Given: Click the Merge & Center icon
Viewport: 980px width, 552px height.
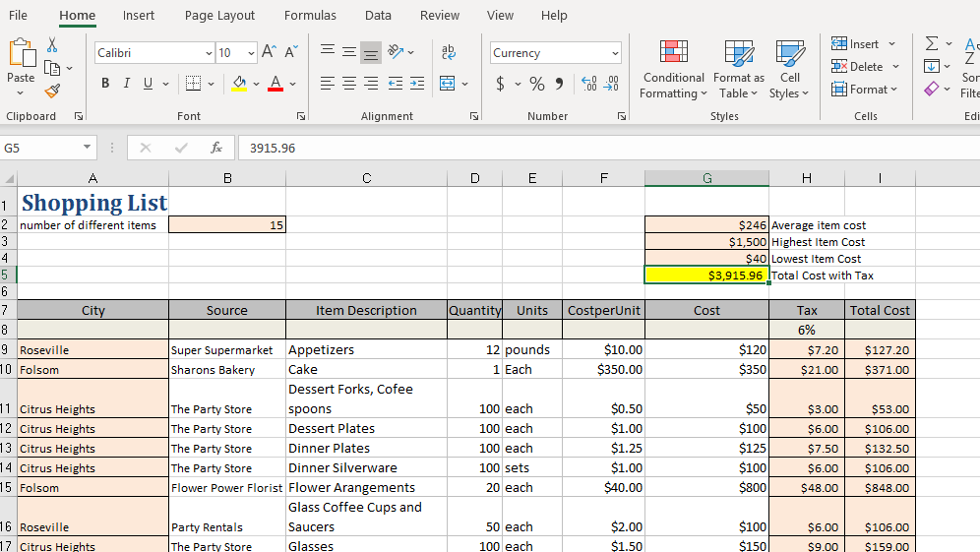Looking at the screenshot, I should (x=448, y=84).
